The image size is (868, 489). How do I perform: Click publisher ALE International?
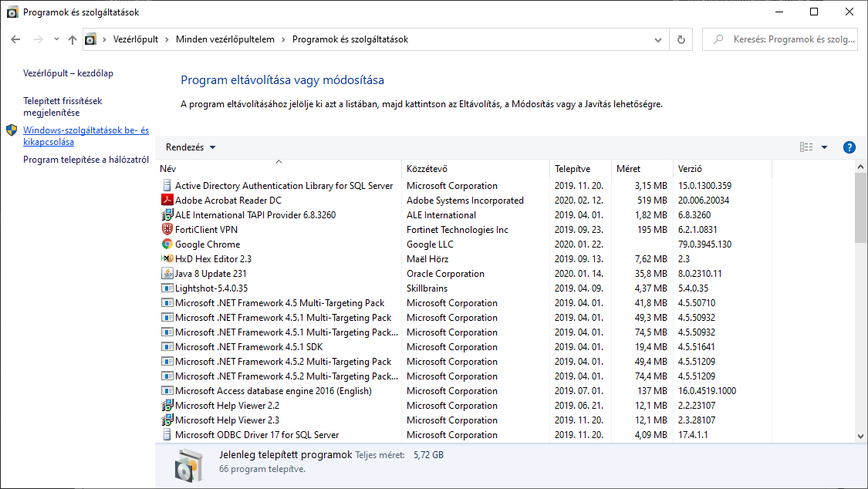(441, 214)
